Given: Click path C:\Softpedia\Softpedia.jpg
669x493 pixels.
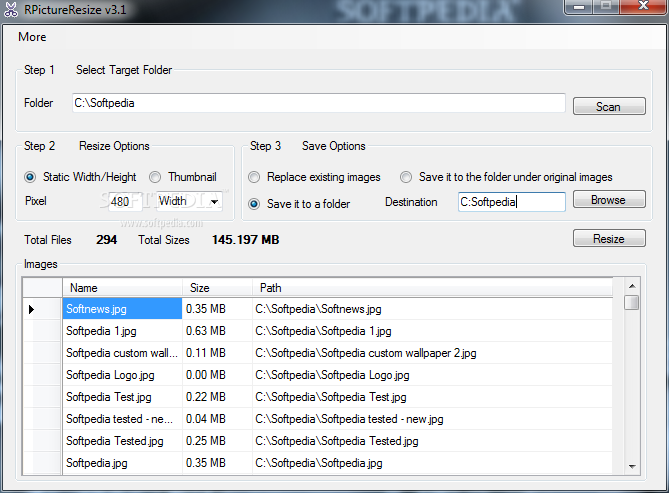Looking at the screenshot, I should pos(433,463).
